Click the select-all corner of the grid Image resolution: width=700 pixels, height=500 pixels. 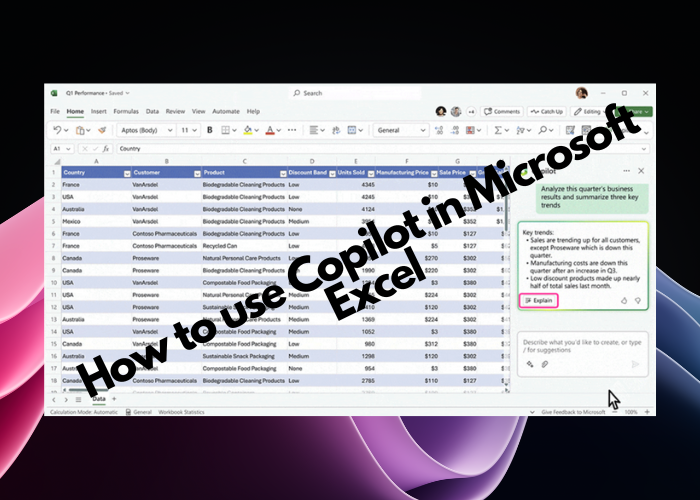pos(57,161)
